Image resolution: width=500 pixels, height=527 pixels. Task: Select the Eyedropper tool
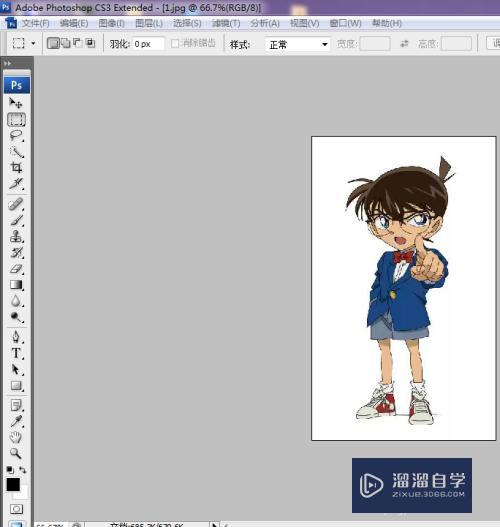click(x=16, y=421)
